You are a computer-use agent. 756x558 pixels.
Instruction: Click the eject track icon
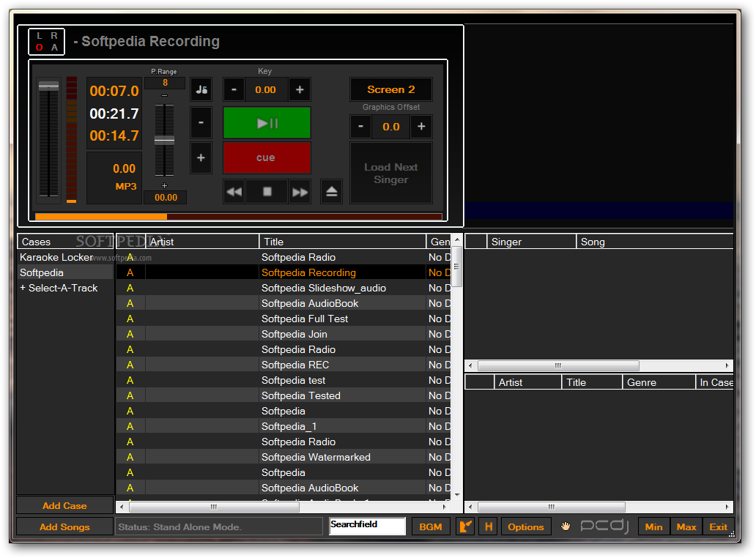click(x=331, y=192)
